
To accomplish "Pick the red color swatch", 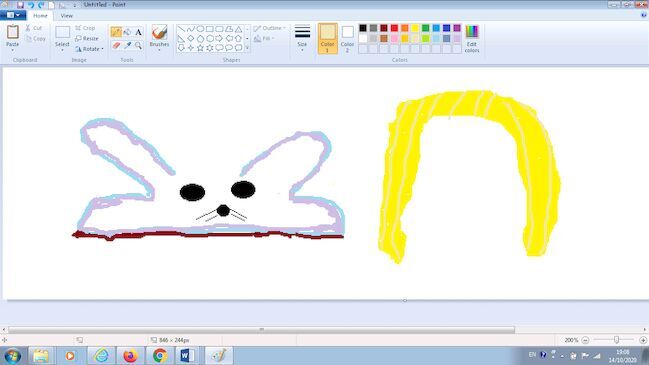I will click(x=394, y=28).
